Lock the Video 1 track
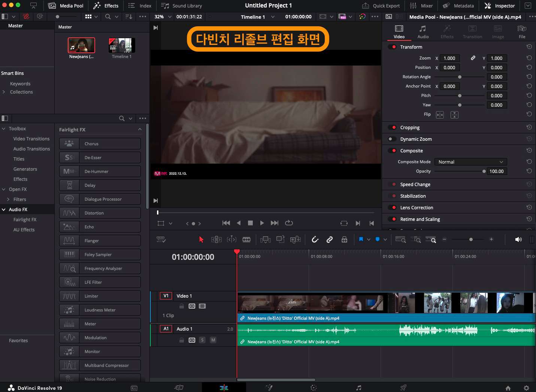Image resolution: width=536 pixels, height=392 pixels. click(x=182, y=306)
